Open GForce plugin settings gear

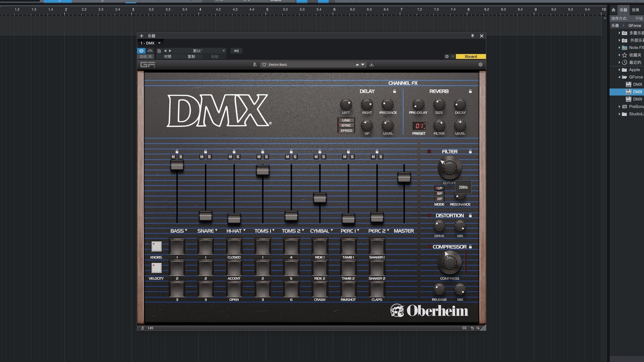(x=480, y=65)
